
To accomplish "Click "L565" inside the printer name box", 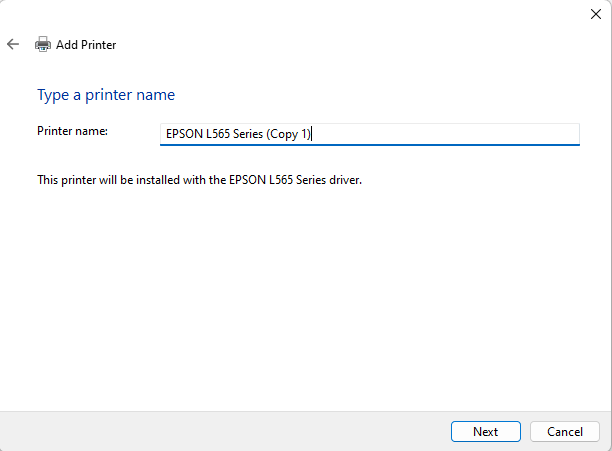I will pyautogui.click(x=215, y=134).
